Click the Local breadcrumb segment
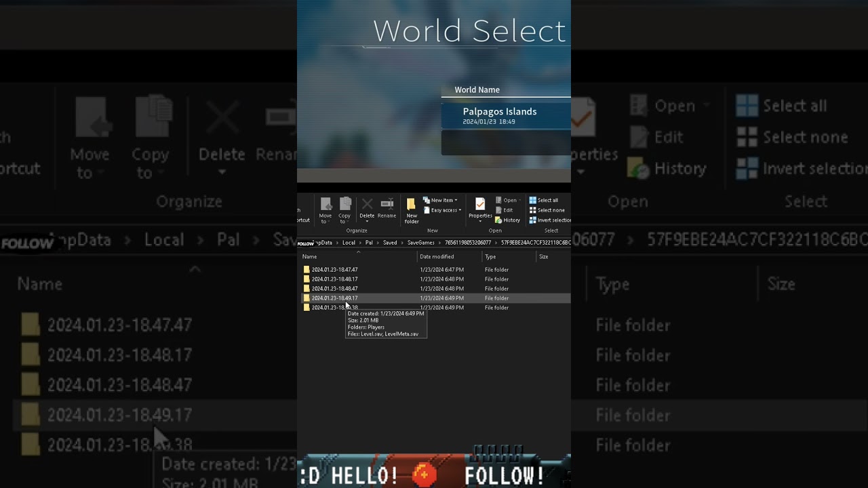Viewport: 868px width, 488px height. 349,243
